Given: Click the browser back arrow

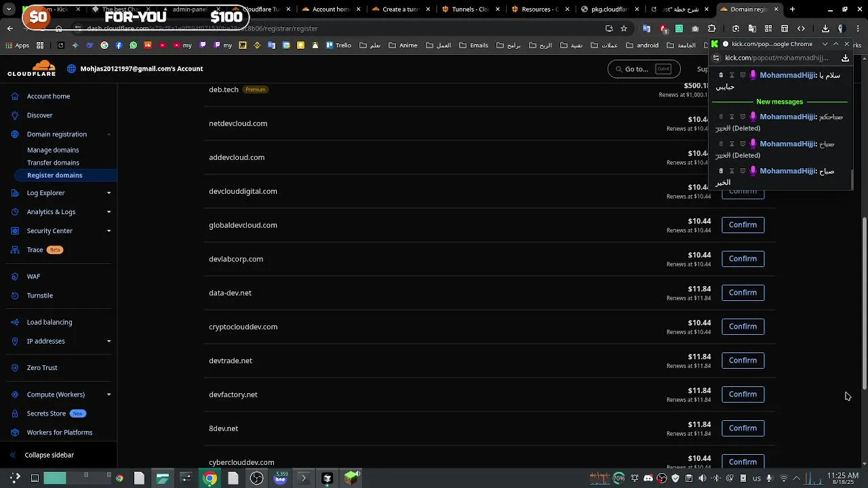Looking at the screenshot, I should (x=9, y=28).
